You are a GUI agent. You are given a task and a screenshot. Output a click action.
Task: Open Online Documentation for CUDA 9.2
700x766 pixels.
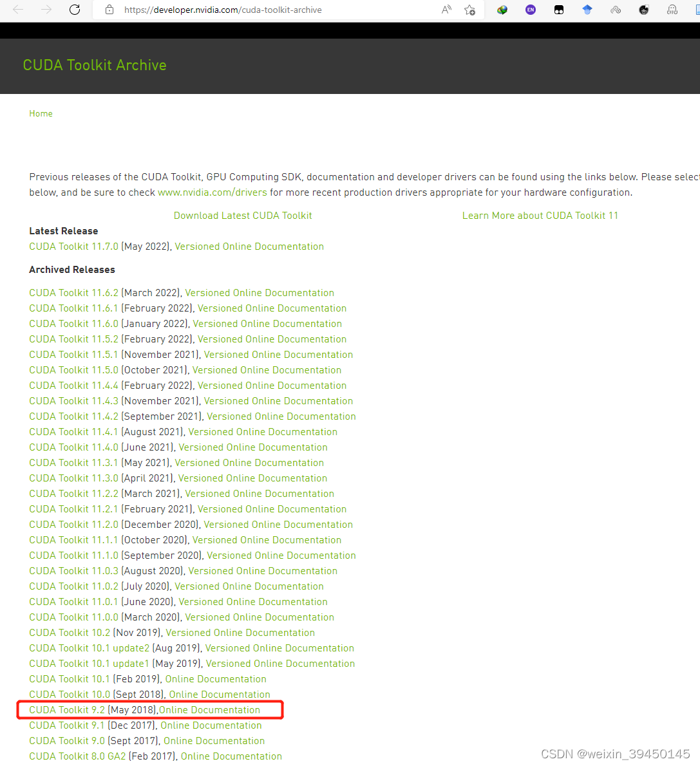click(209, 710)
